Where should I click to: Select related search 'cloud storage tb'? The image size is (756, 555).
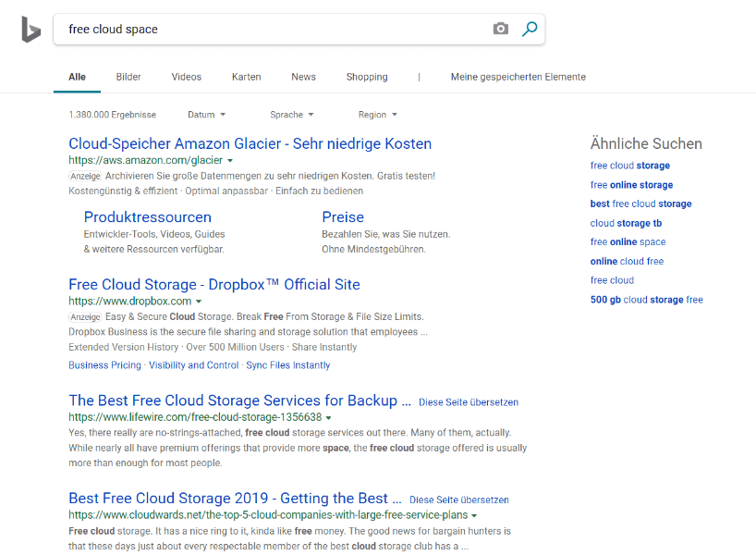[x=626, y=223]
